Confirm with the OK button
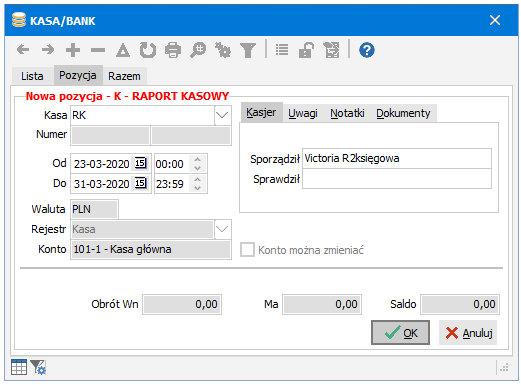This screenshot has height=385, width=521. click(400, 332)
